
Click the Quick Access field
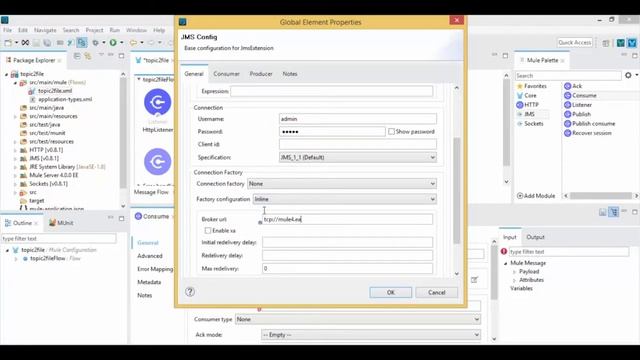pyautogui.click(x=574, y=42)
